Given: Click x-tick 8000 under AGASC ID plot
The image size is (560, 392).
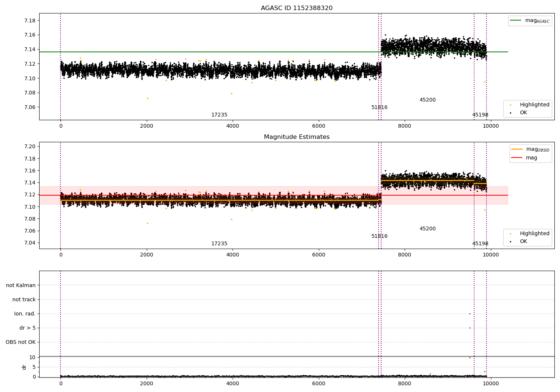Looking at the screenshot, I should tap(405, 126).
